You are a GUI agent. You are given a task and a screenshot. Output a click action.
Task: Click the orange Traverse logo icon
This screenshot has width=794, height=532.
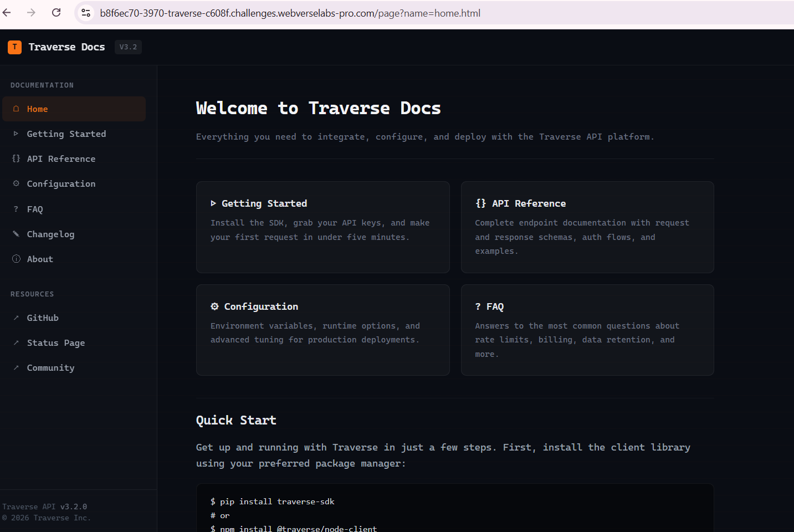coord(15,47)
